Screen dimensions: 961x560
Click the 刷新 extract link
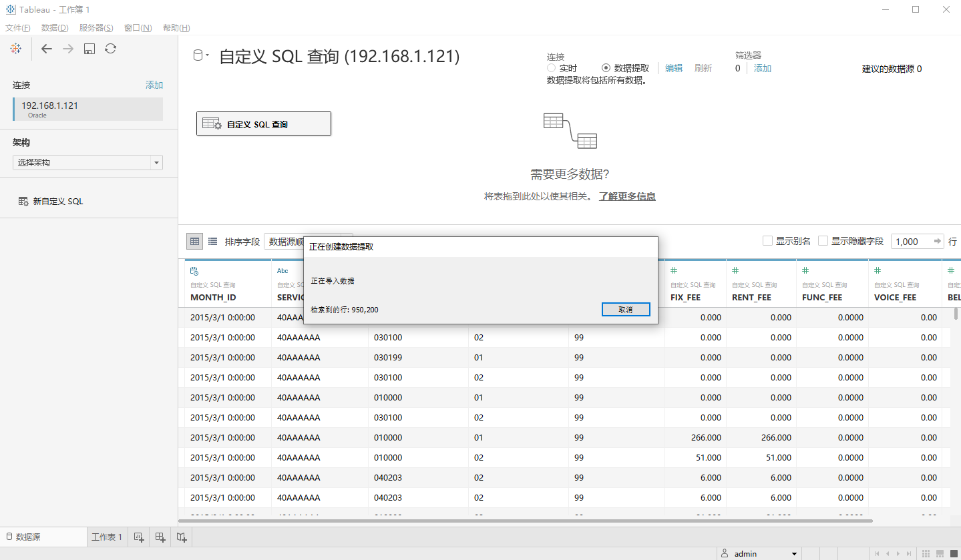(x=703, y=68)
